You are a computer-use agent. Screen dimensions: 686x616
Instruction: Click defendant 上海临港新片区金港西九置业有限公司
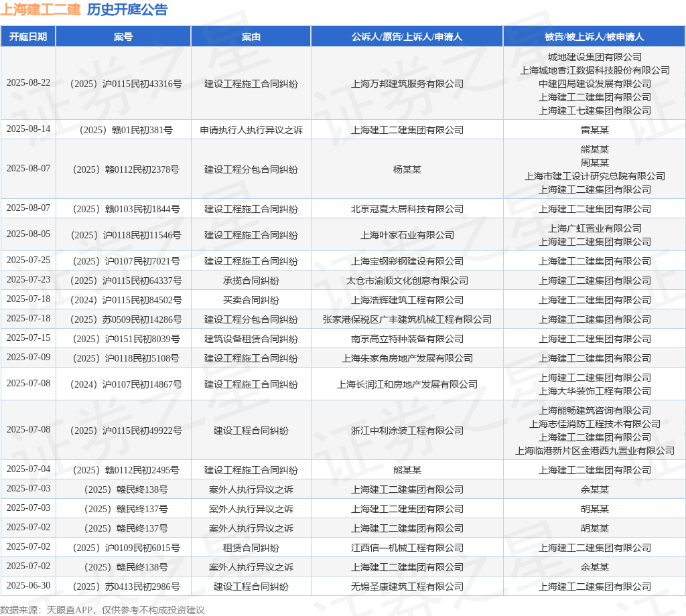(595, 451)
